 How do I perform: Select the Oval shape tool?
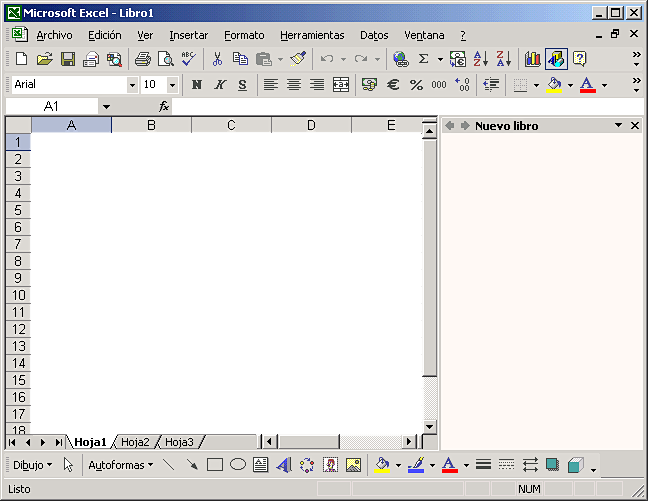[238, 465]
